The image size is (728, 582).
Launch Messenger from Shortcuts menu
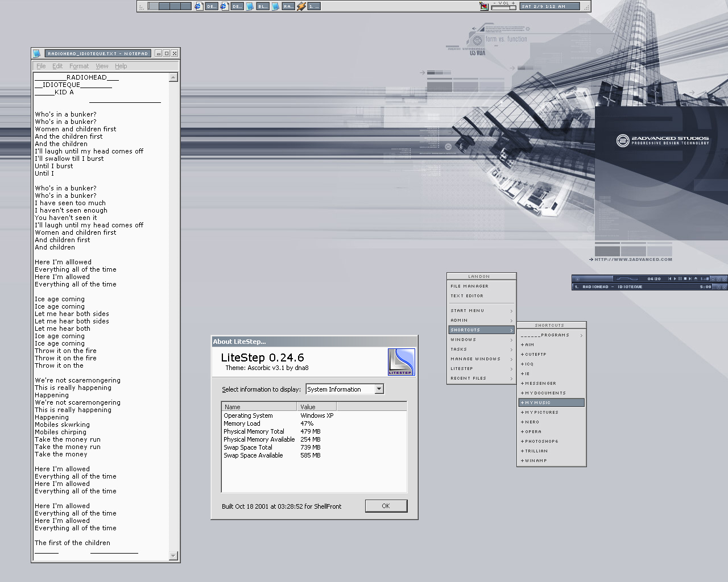(x=552, y=384)
